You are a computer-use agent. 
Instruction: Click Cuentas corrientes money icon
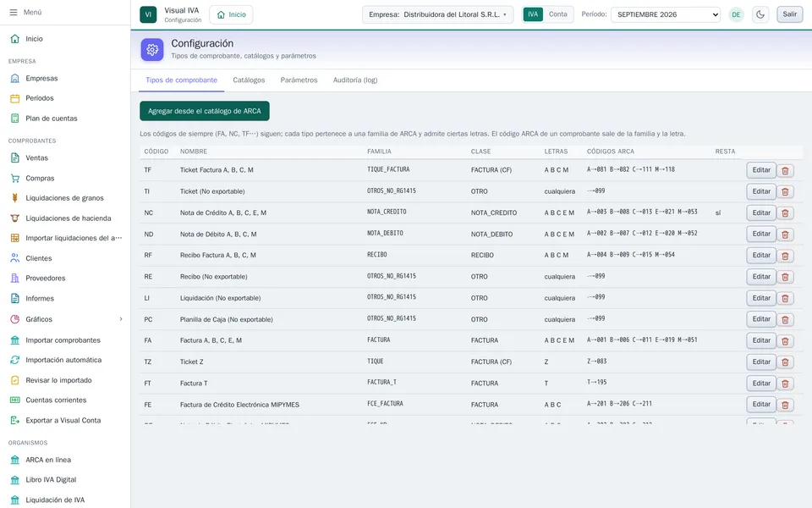(15, 400)
